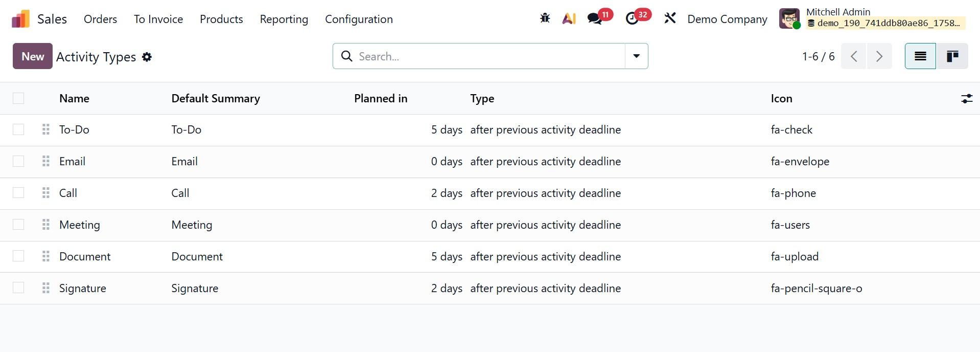Open the Reporting menu
This screenshot has height=352, width=980.
point(284,19)
